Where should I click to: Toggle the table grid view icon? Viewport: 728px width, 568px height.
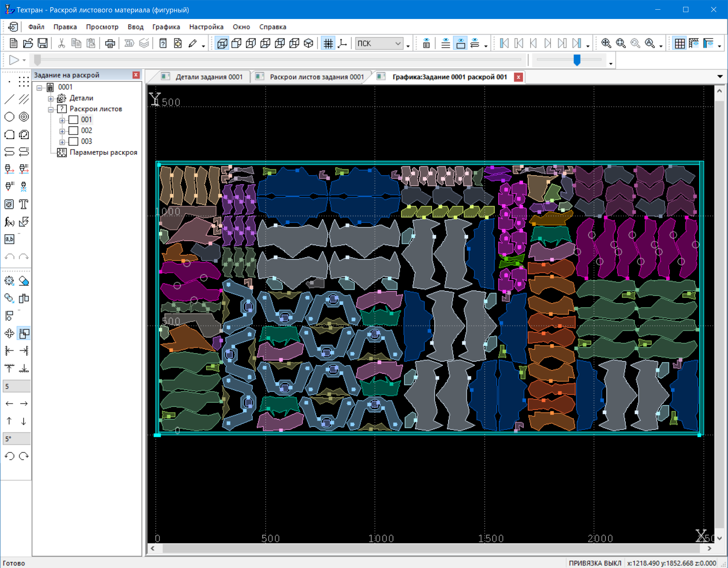(679, 43)
